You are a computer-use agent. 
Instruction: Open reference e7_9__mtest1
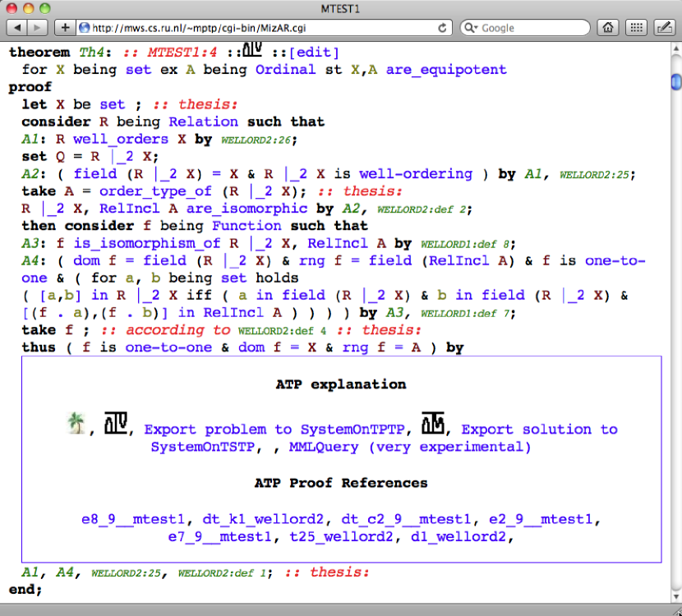[219, 536]
